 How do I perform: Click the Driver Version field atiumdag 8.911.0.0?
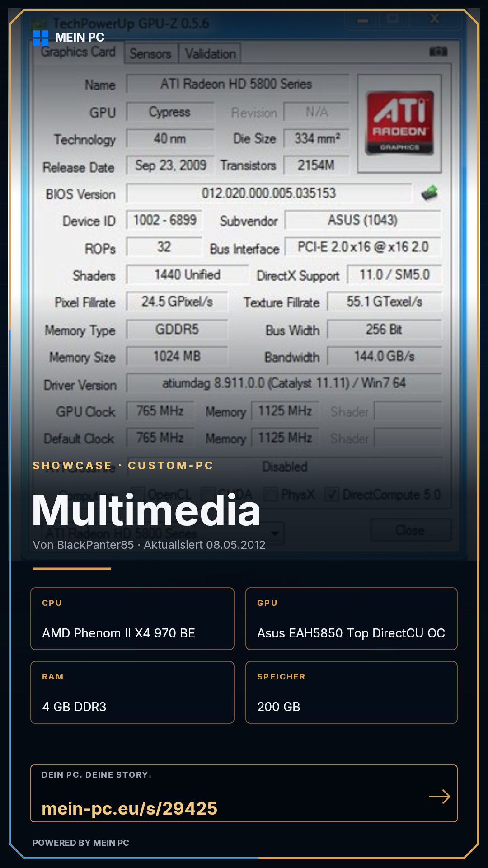[284, 383]
